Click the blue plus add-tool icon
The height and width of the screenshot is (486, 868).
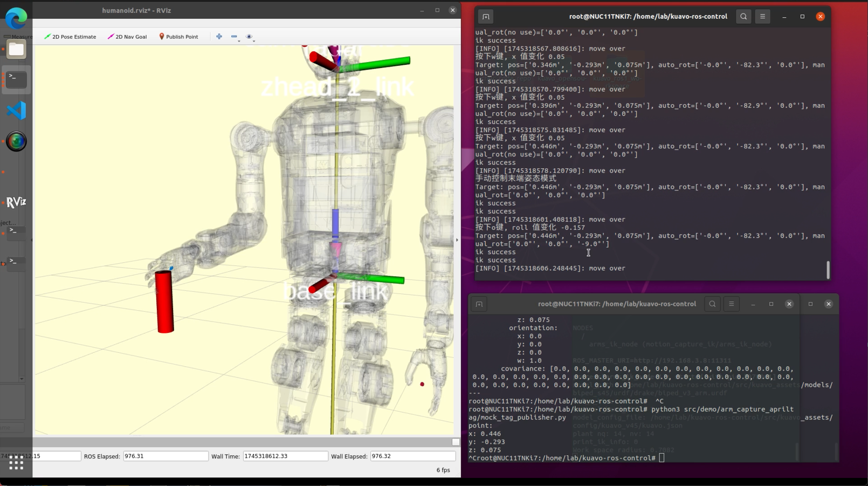[219, 37]
